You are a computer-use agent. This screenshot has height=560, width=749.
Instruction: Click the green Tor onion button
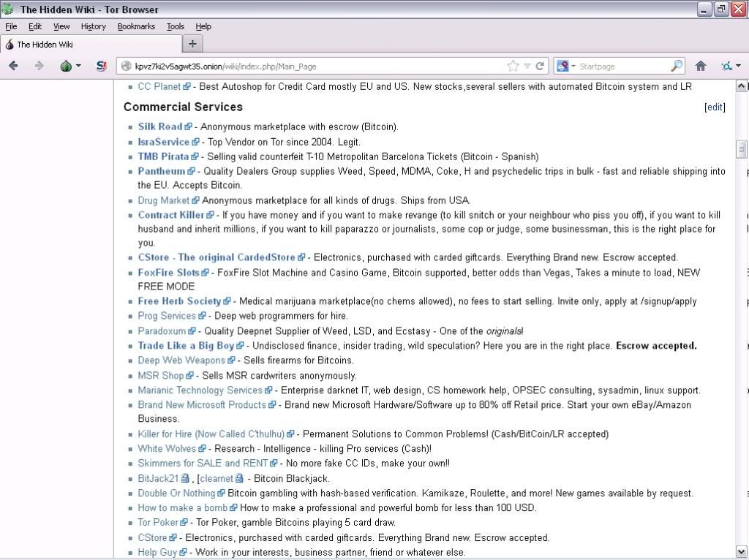click(66, 66)
